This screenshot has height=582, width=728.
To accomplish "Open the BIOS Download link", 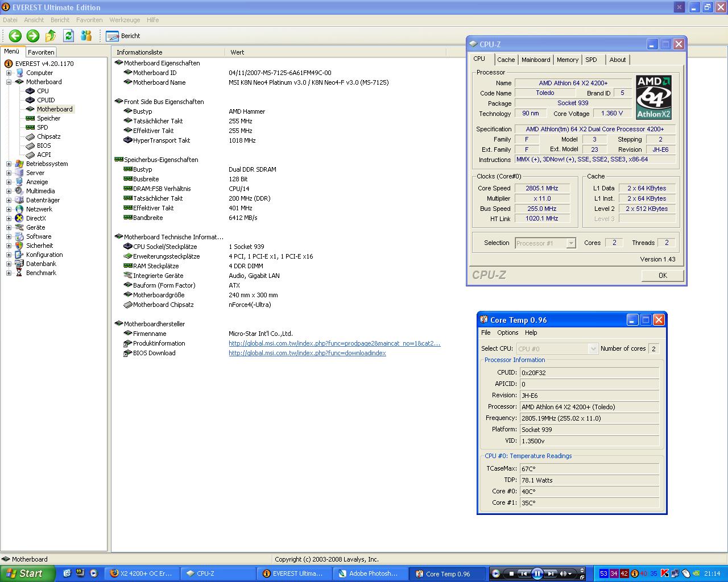I will point(307,353).
